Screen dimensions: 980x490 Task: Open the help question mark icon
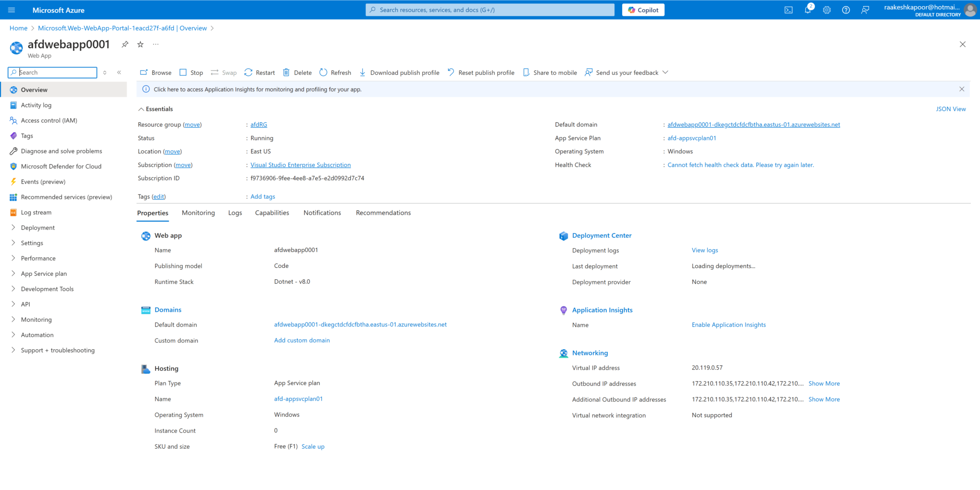[846, 10]
